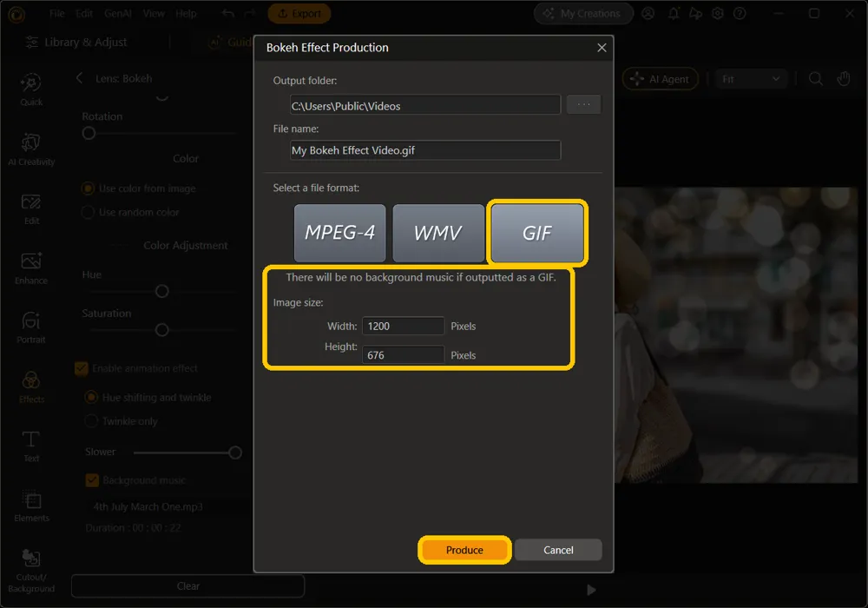Click the bokeh preview image
This screenshot has height=608, width=868.
point(736,335)
